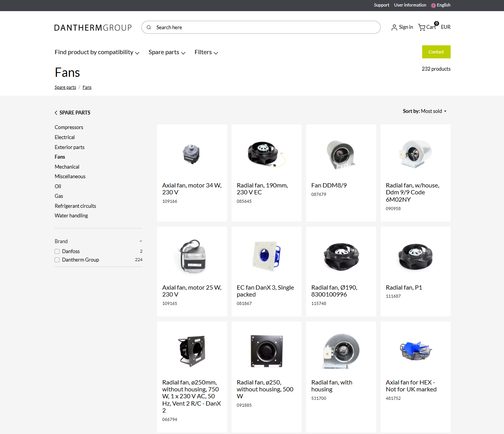
Task: Select Electrical category in sidebar
Action: point(65,137)
